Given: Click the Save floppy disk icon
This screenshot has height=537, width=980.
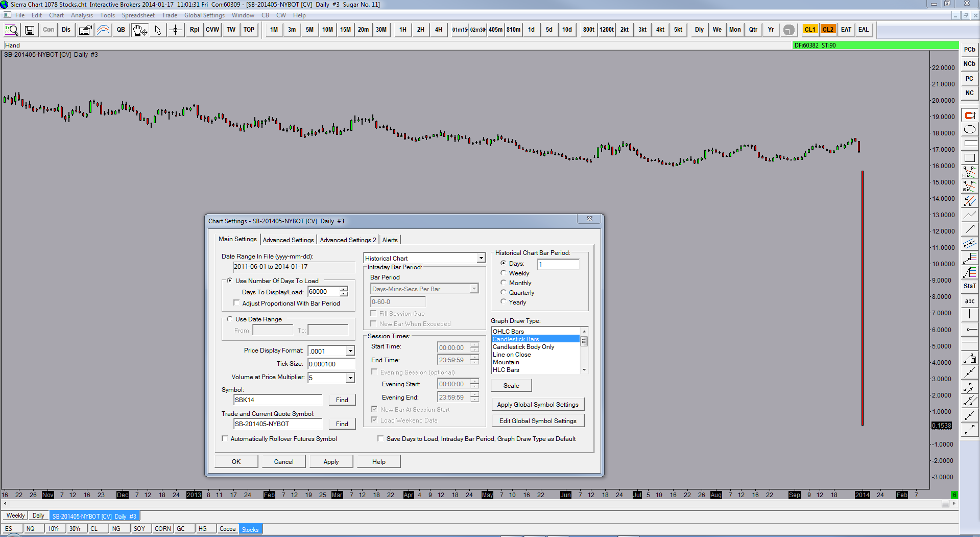Looking at the screenshot, I should [30, 30].
